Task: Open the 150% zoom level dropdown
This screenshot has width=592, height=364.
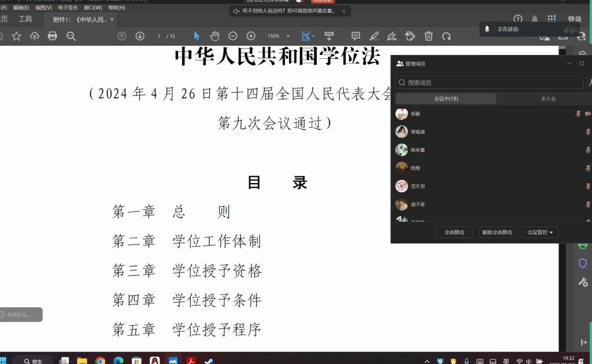Action: (x=279, y=36)
